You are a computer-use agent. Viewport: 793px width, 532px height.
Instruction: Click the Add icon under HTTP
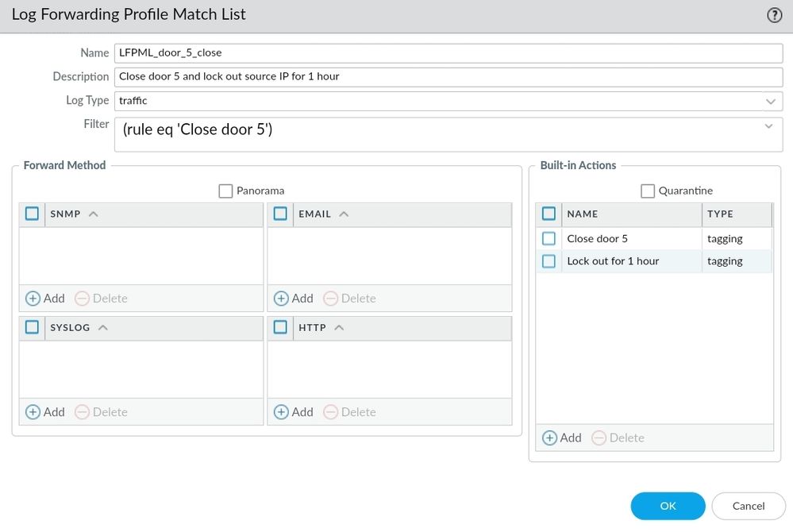[x=282, y=412]
